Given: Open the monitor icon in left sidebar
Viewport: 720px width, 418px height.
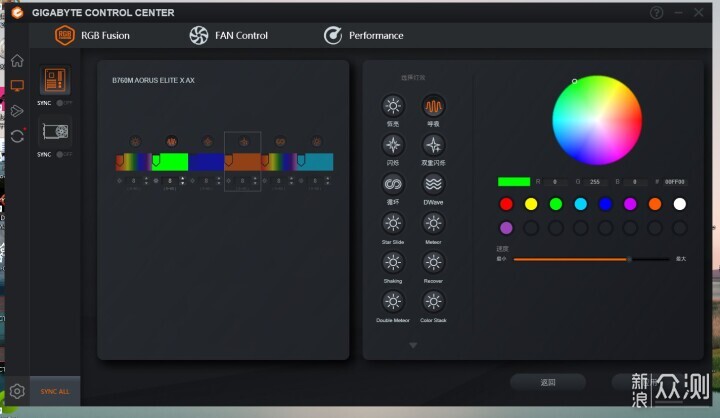Looking at the screenshot, I should pos(17,85).
